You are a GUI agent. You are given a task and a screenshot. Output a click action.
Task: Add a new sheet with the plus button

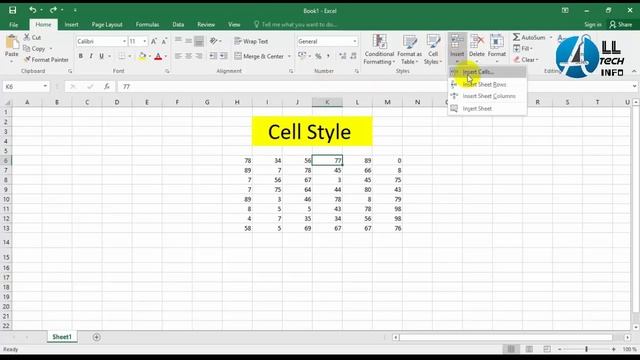tap(96, 337)
